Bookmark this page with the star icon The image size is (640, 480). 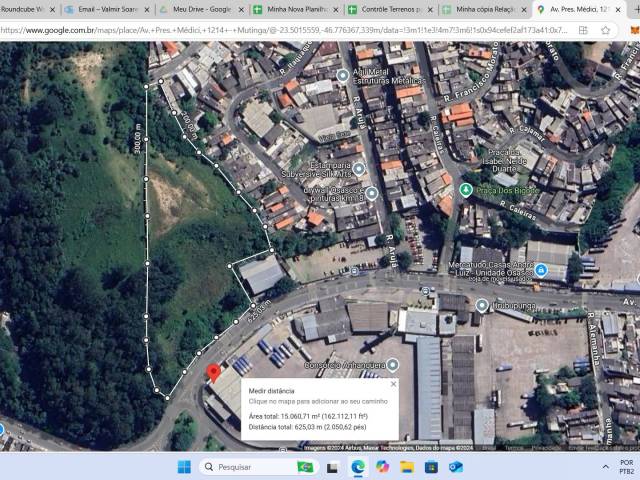(606, 30)
